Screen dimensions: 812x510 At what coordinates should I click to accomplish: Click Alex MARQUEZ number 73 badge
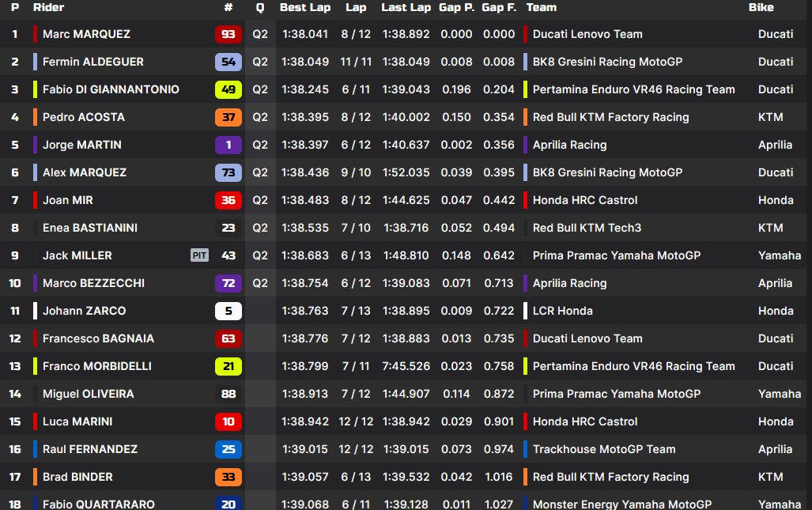click(x=228, y=173)
